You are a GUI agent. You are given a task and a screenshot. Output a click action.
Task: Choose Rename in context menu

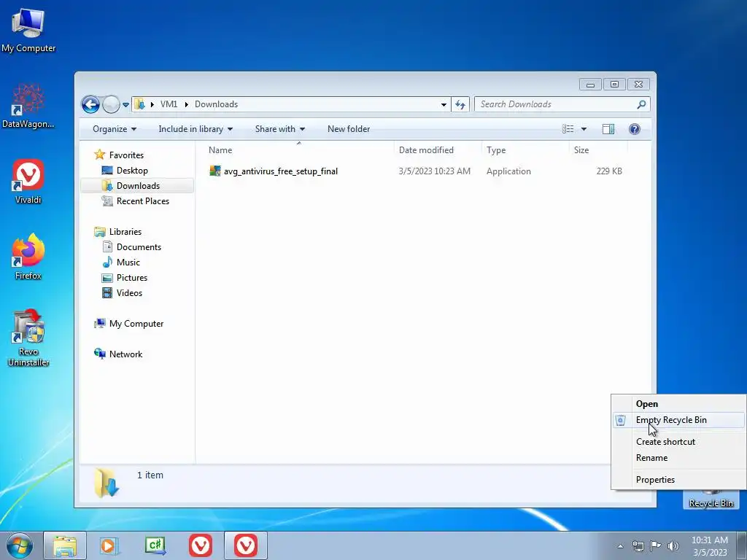tap(651, 458)
